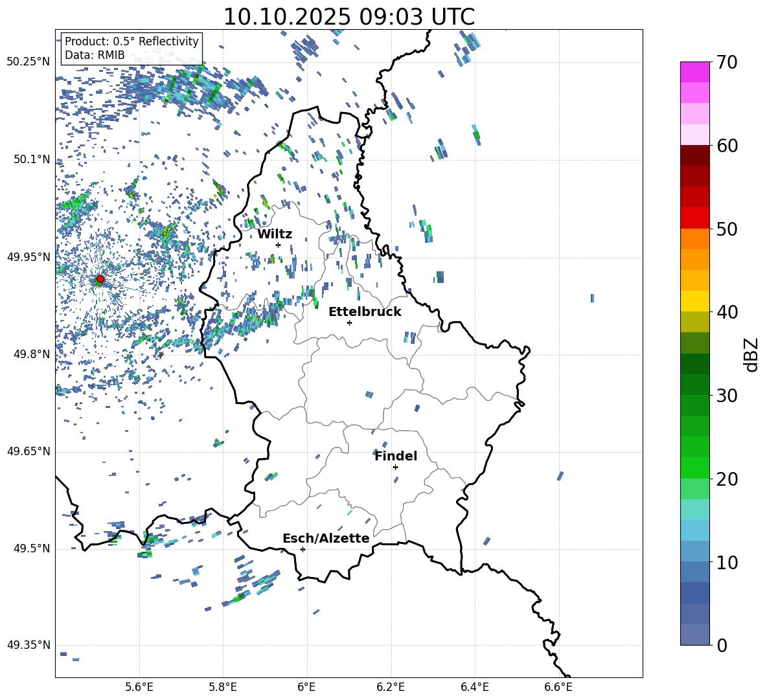
Task: Select the yellow colorbar swatch above 40
Action: 695,301
